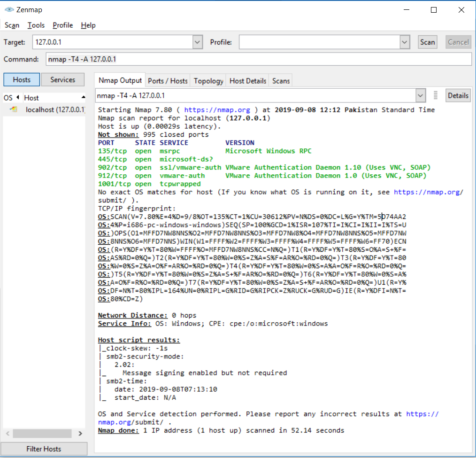Open the Tools menu
This screenshot has width=476, height=458.
(x=36, y=25)
